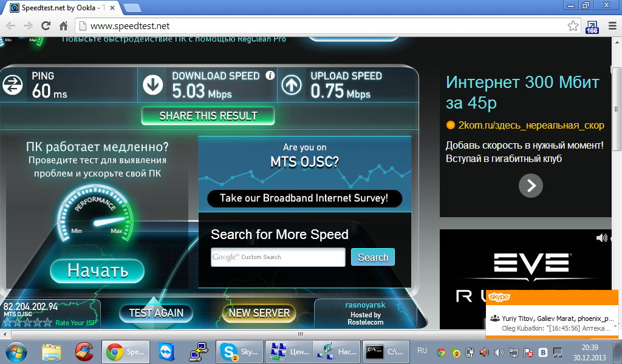This screenshot has width=622, height=364.
Task: Click the Rate Your ISP link
Action: [76, 323]
